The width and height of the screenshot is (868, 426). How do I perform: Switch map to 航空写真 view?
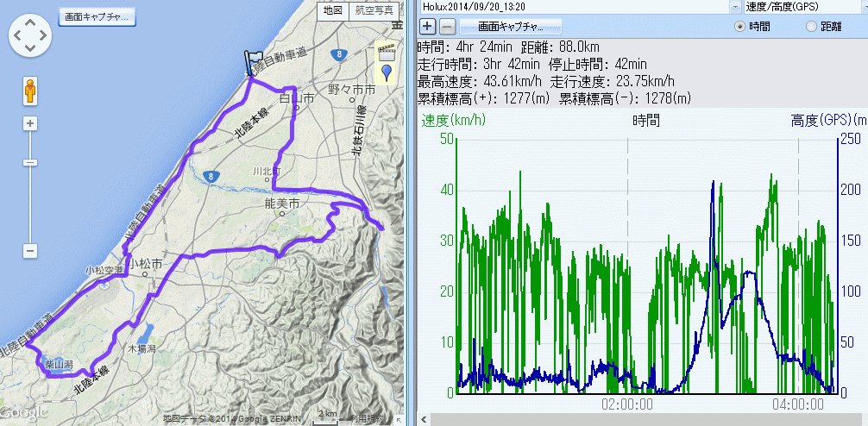373,11
